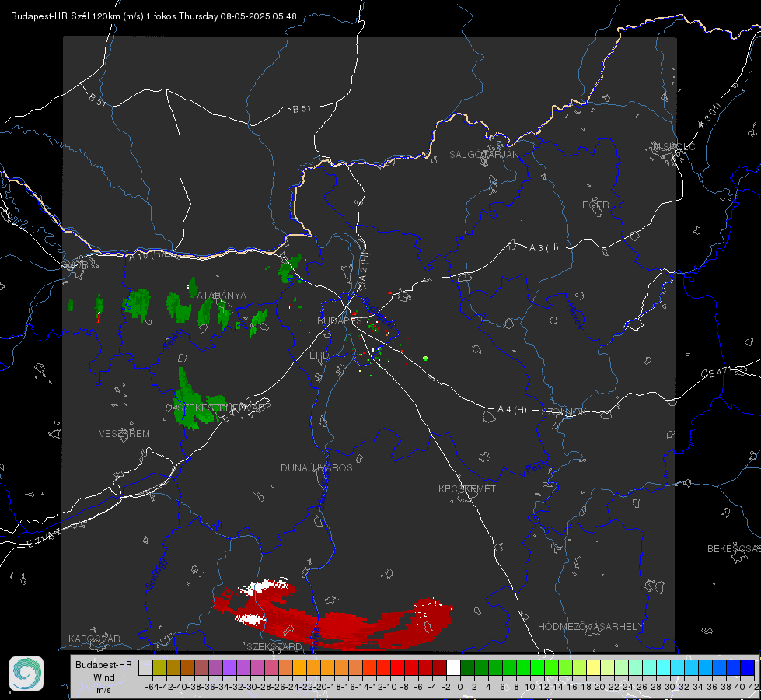Click the MISKOLC city label

pos(674,146)
